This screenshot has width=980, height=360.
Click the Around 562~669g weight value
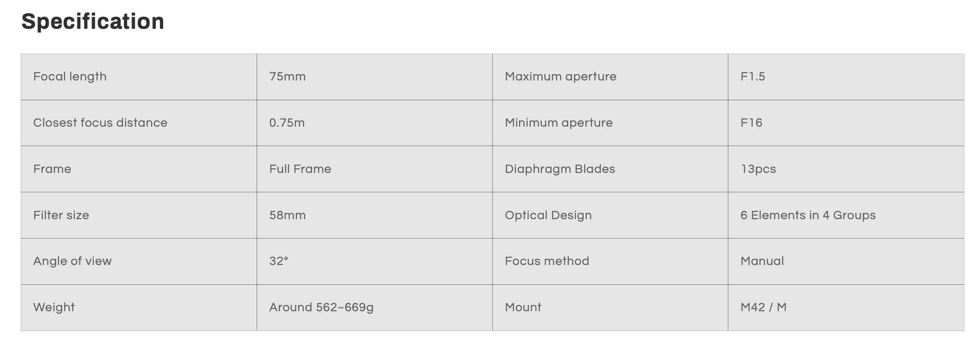tap(321, 307)
